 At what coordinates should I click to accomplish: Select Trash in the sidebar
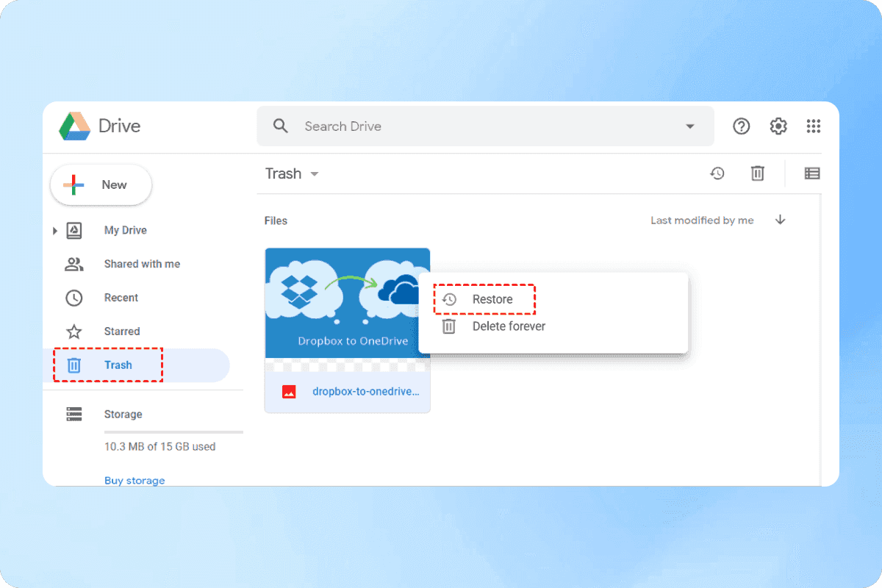136,365
